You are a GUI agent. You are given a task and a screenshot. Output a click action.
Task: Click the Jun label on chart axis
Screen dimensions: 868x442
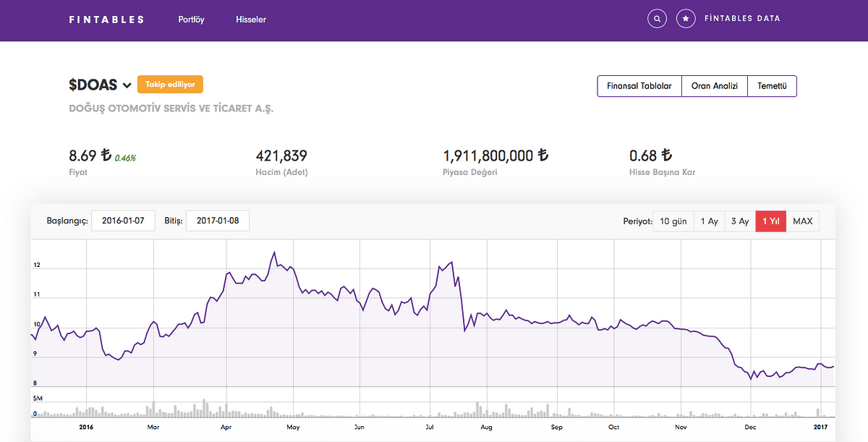point(359,428)
